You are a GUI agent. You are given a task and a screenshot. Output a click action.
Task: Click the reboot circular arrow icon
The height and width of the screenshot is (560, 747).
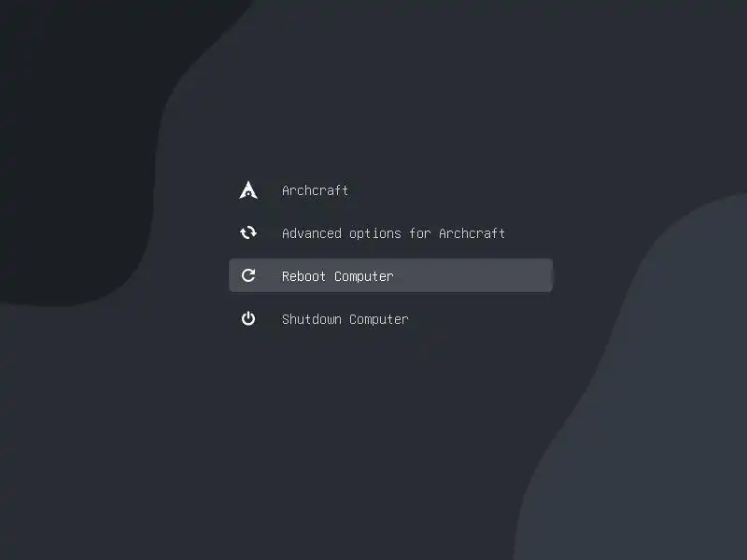tap(248, 275)
